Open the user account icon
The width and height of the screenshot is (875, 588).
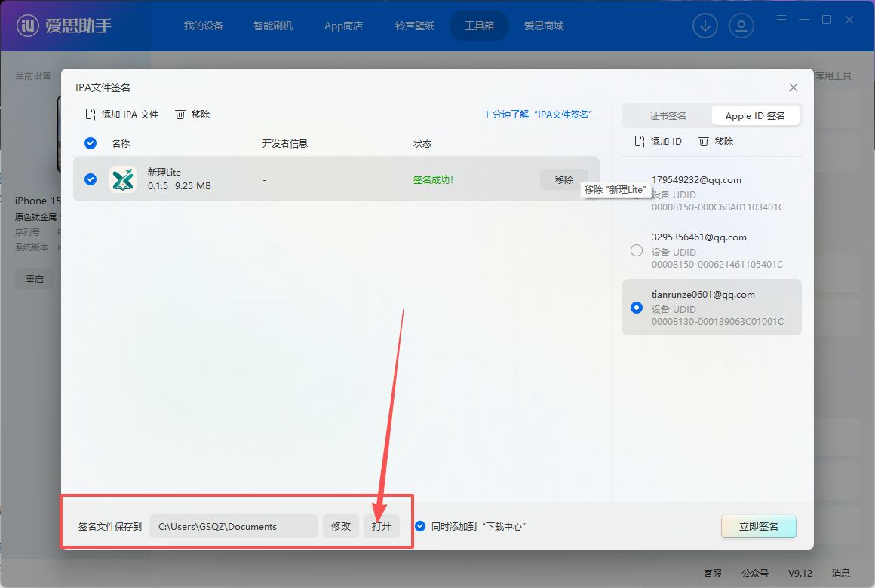[x=741, y=26]
